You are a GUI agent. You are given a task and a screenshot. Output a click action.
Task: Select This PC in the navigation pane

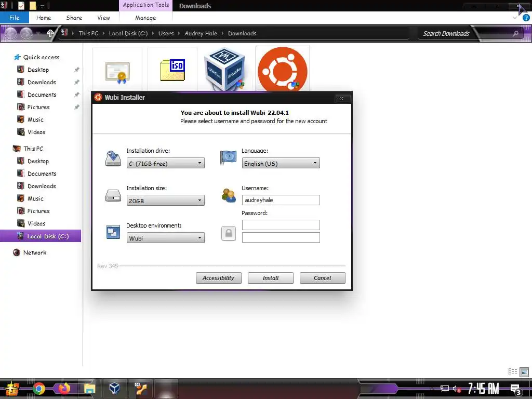tap(33, 149)
